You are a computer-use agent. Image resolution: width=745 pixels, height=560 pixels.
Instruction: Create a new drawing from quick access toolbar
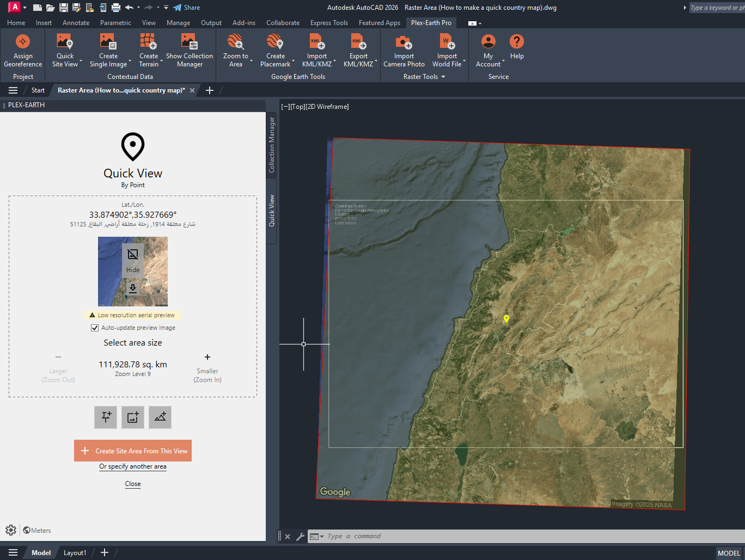[38, 8]
